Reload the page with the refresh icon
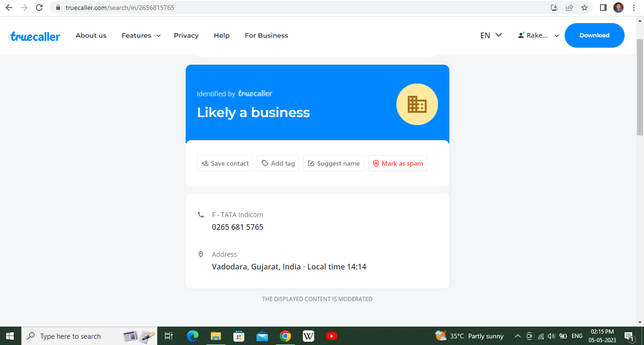 [x=39, y=8]
